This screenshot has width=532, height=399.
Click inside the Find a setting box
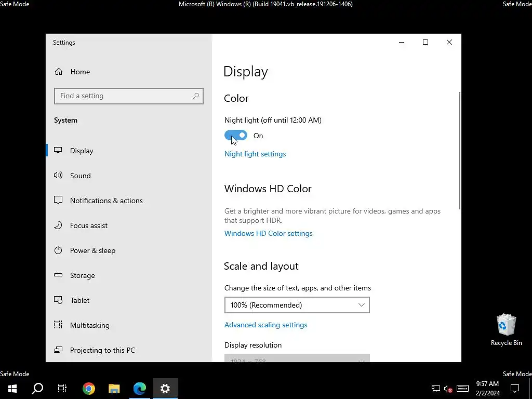click(x=129, y=96)
